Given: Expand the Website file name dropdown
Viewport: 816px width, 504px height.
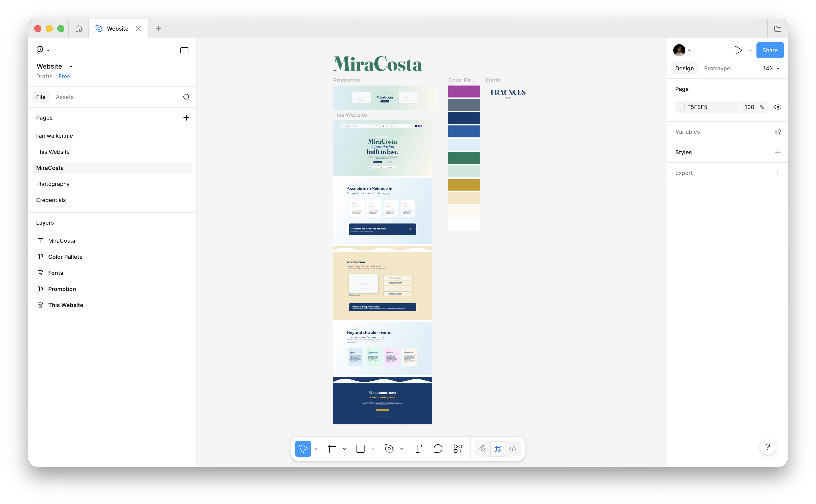Looking at the screenshot, I should click(71, 66).
